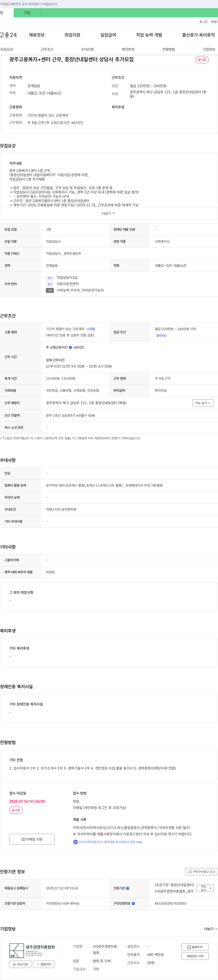
Task: Open the 실업급여 main menu
Action: pyautogui.click(x=108, y=35)
